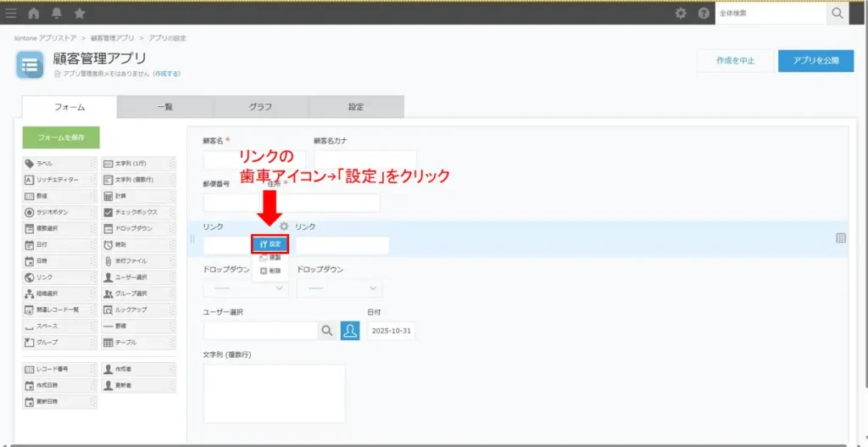
Task: Click the ユーザー選択 input box
Action: [x=261, y=331]
